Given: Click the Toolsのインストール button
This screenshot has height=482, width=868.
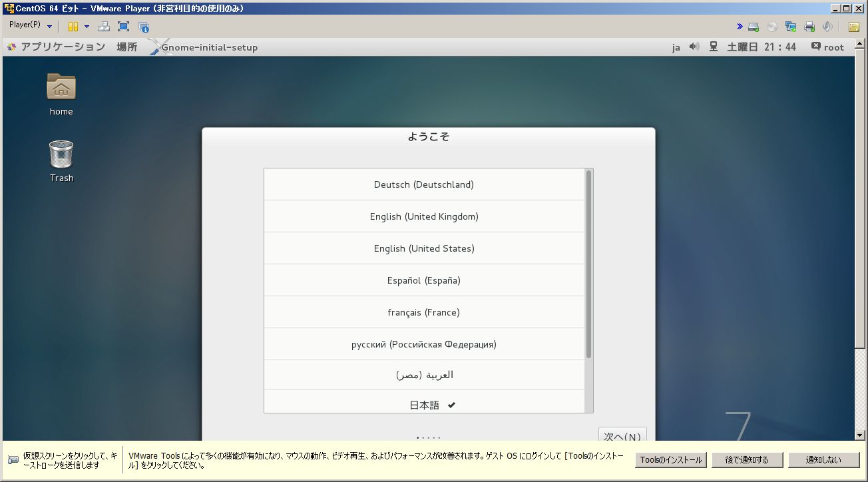Looking at the screenshot, I should click(670, 460).
